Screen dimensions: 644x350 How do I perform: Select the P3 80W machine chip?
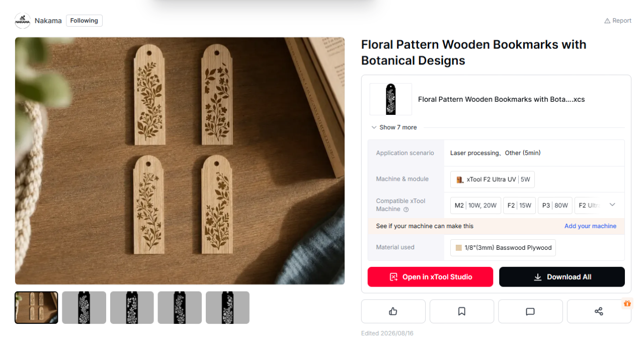click(x=555, y=205)
